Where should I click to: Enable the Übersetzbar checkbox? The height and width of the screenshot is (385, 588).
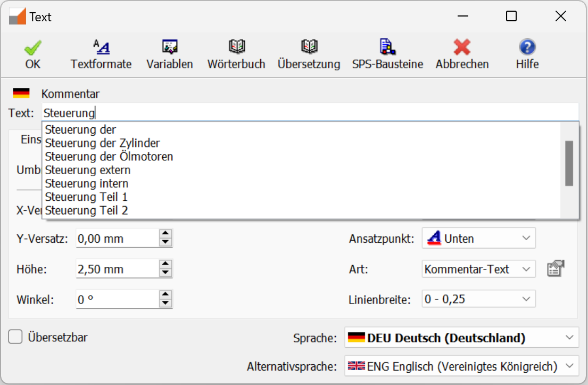pyautogui.click(x=16, y=337)
